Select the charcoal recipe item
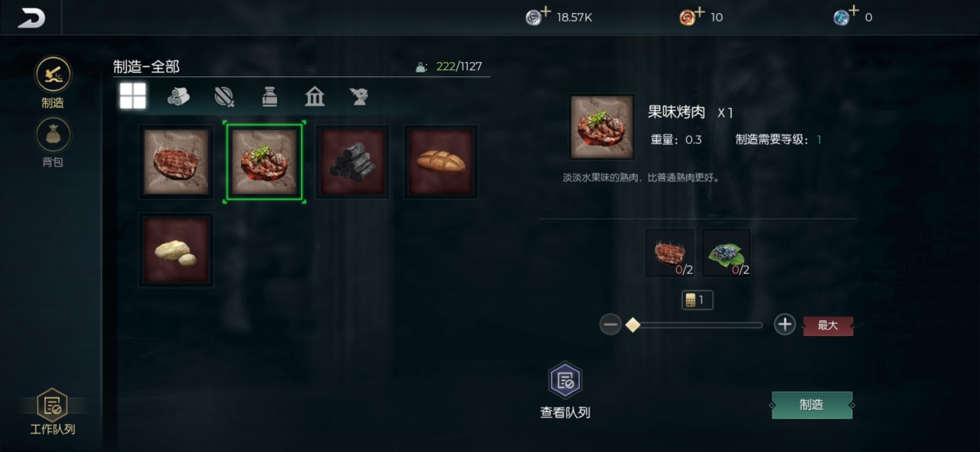The height and width of the screenshot is (452, 980). pos(352,162)
